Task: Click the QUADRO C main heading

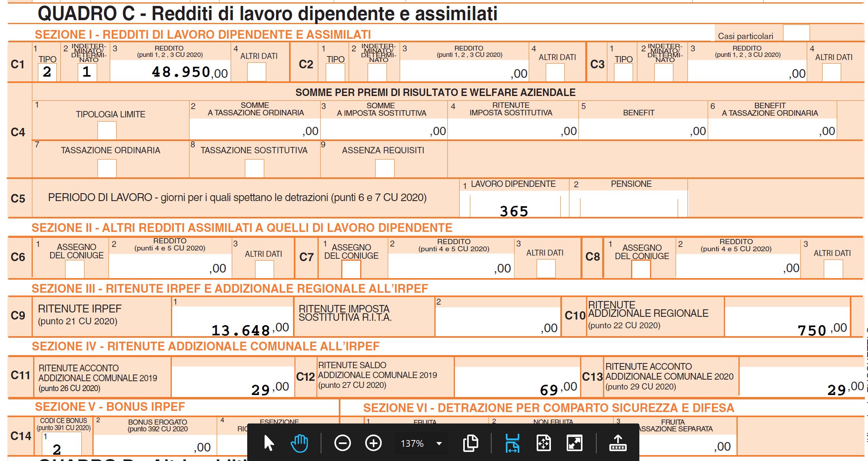Action: click(x=267, y=13)
